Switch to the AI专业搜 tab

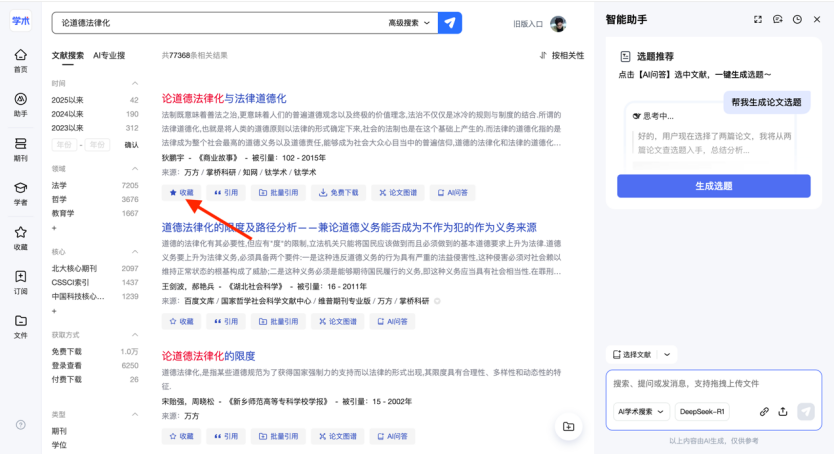coord(109,55)
